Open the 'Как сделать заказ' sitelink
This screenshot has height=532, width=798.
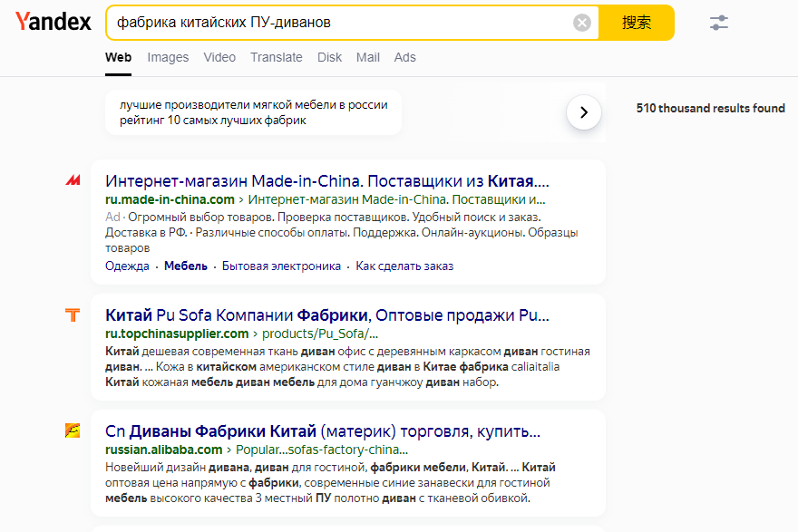[404, 266]
